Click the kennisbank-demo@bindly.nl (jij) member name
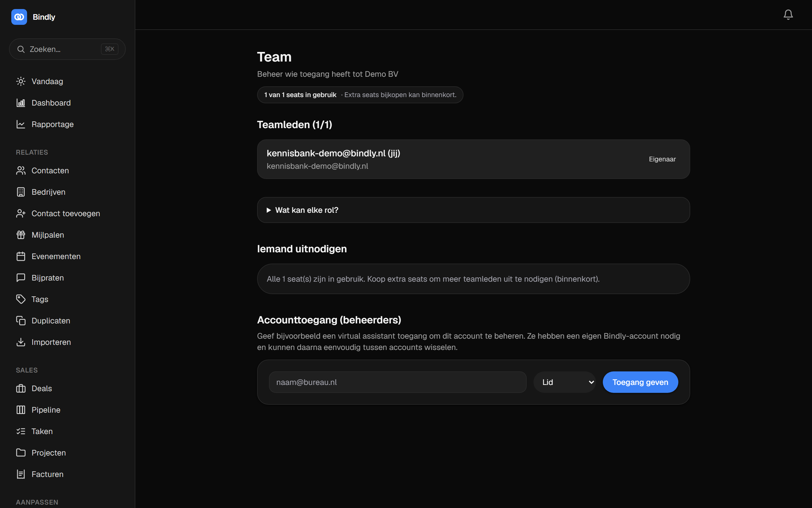 click(333, 153)
